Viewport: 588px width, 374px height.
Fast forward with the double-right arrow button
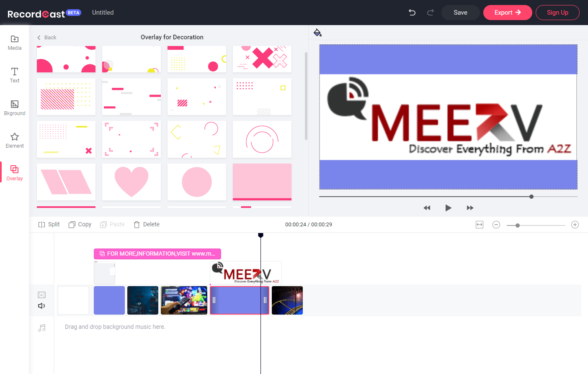[470, 208]
